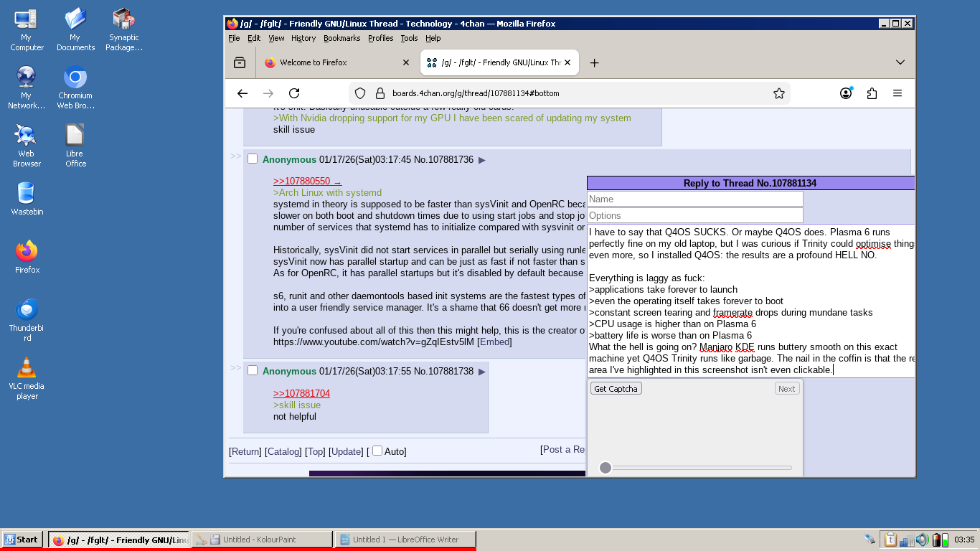Open the Bookmarks menu
The image size is (980, 551).
pos(342,38)
